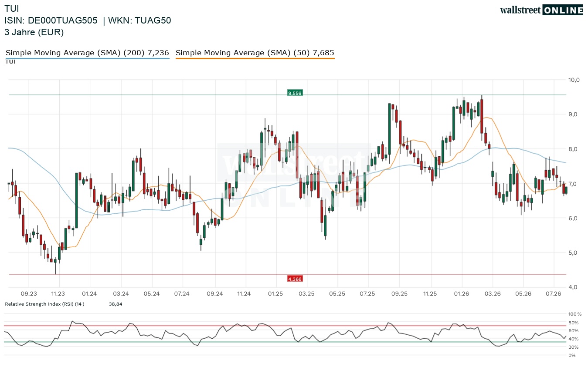Click the green 9,556 high price marker
Image resolution: width=588 pixels, height=367 pixels.
point(295,93)
